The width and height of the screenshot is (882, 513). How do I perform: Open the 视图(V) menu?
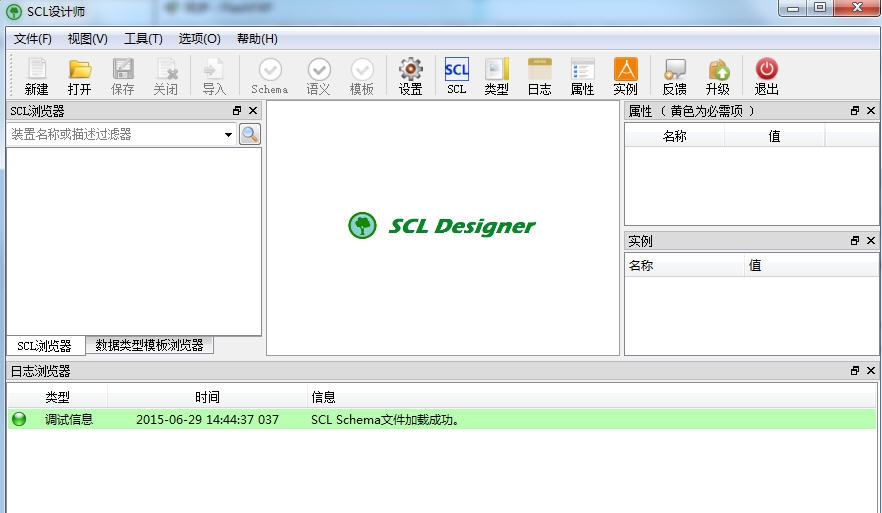87,39
